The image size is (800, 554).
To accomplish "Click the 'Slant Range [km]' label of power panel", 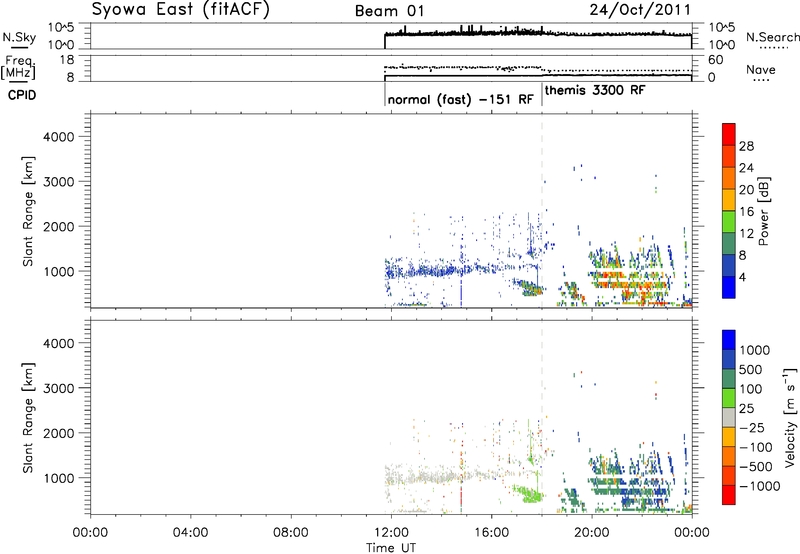I will 28,211.
